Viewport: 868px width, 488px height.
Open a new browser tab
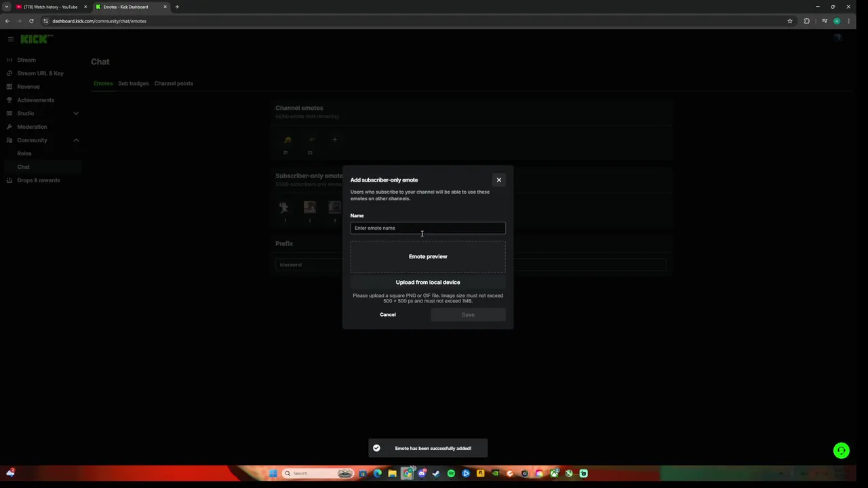[177, 7]
